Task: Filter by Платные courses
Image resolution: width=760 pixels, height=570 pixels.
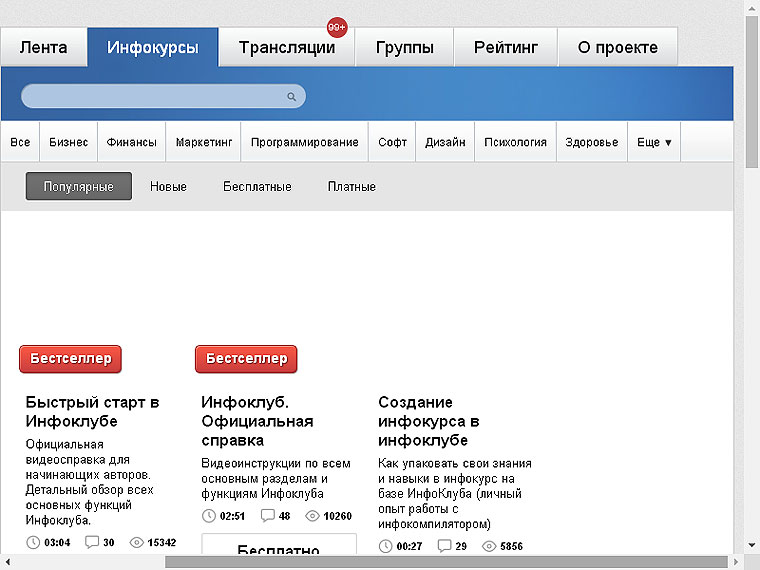Action: [351, 186]
